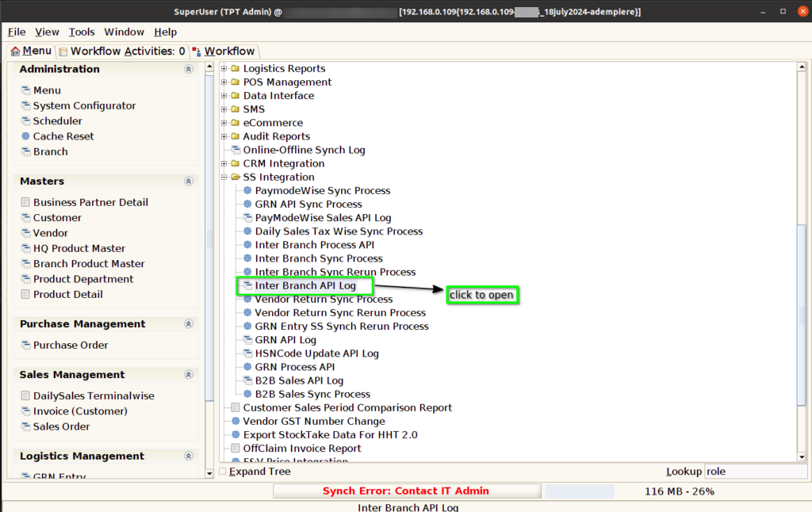
Task: Click the Vendor GST Number Change icon
Action: 236,421
